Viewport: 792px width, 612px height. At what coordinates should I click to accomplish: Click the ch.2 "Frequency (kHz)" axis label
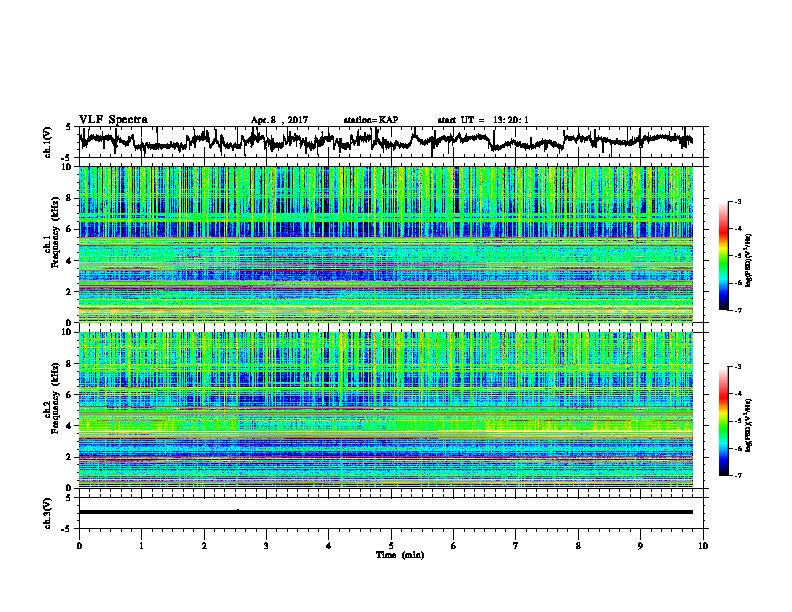click(55, 397)
